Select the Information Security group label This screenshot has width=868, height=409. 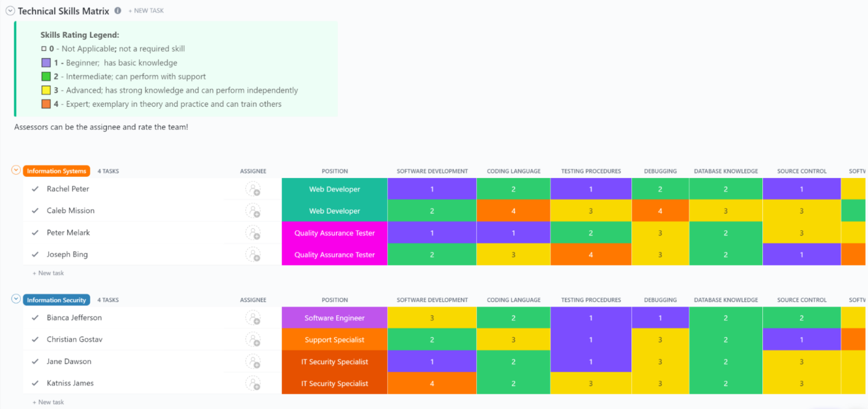click(56, 299)
